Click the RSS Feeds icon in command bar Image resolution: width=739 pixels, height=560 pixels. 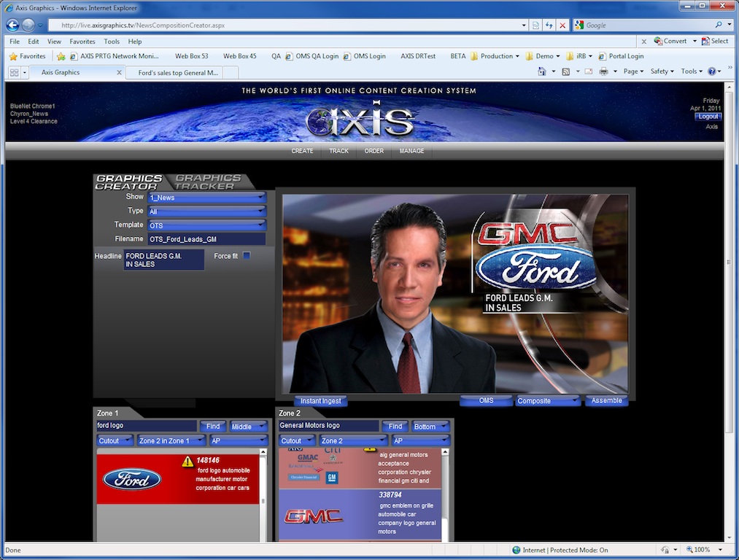(566, 71)
